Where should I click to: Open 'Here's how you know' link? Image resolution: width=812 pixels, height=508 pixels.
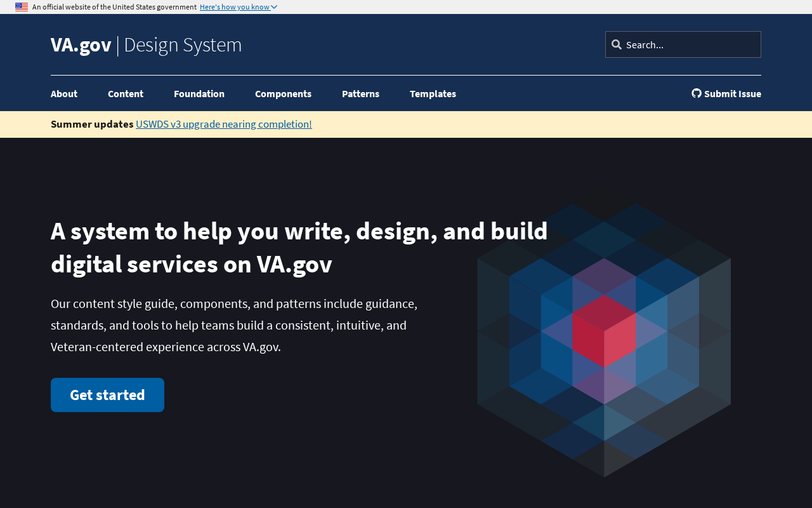coord(239,7)
